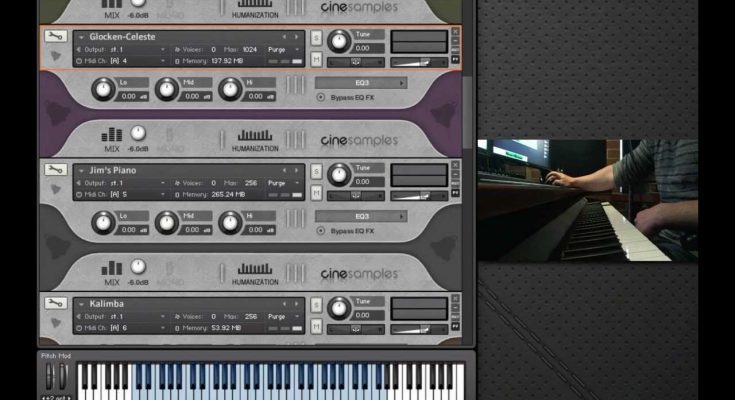Open the EQ3 selector on Jim's Piano
Image resolution: width=735 pixels, height=400 pixels.
(361, 216)
